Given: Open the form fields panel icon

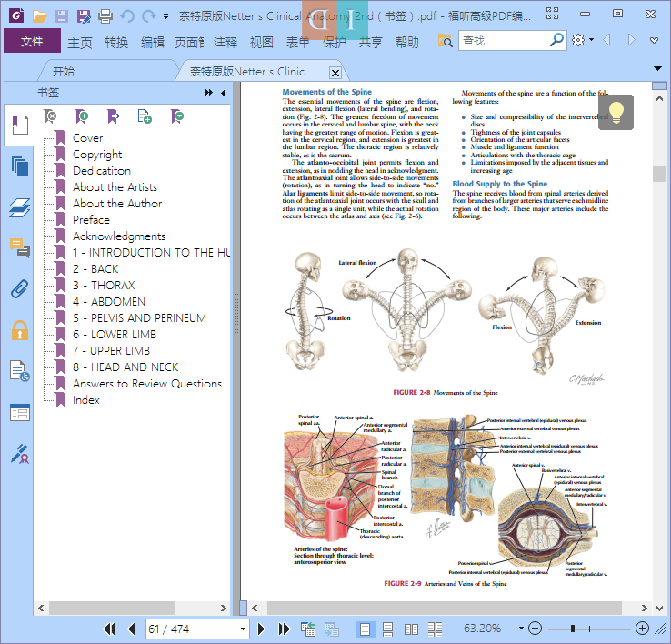Looking at the screenshot, I should pos(20,412).
